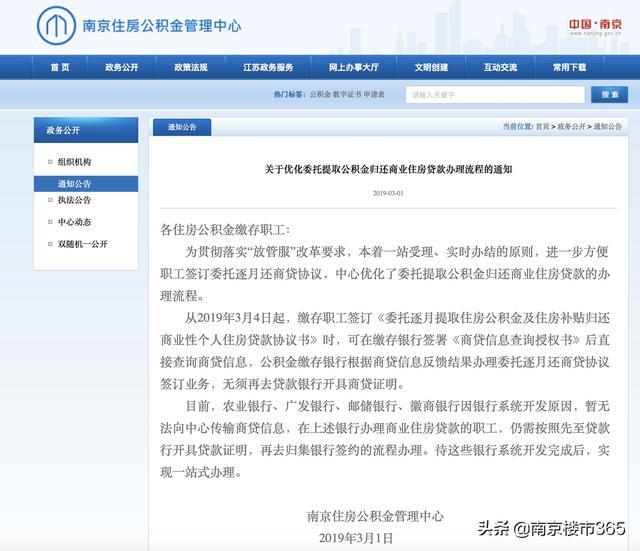640x551 pixels.
Task: Click square bullet beside 执法公告
Action: (x=50, y=201)
